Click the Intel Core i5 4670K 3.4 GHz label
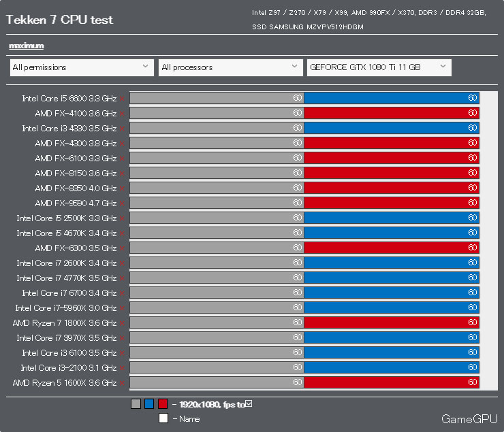Image resolution: width=504 pixels, height=432 pixels. [67, 233]
